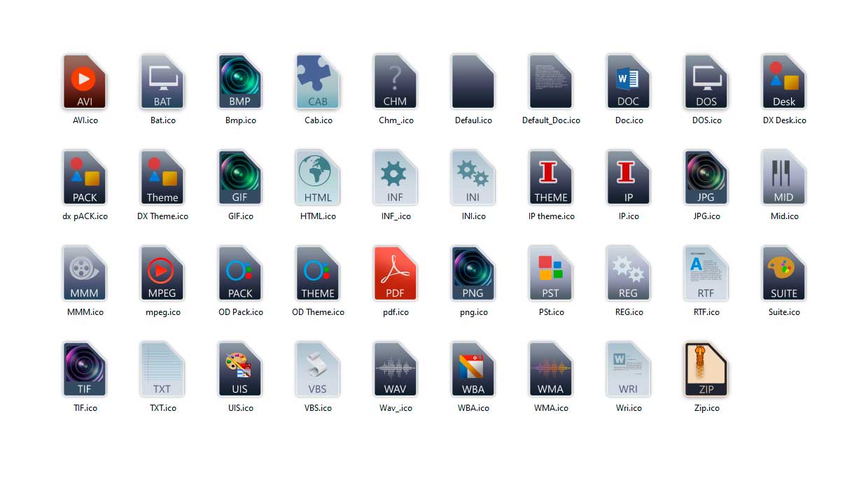Click the 'AVI.ico' file name
Screen dimensions: 861x504
85,120
